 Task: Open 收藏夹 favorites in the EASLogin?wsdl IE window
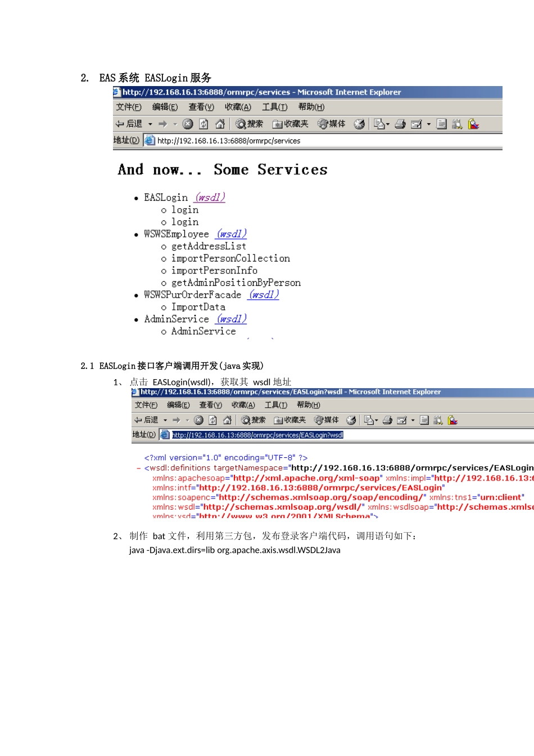(290, 420)
